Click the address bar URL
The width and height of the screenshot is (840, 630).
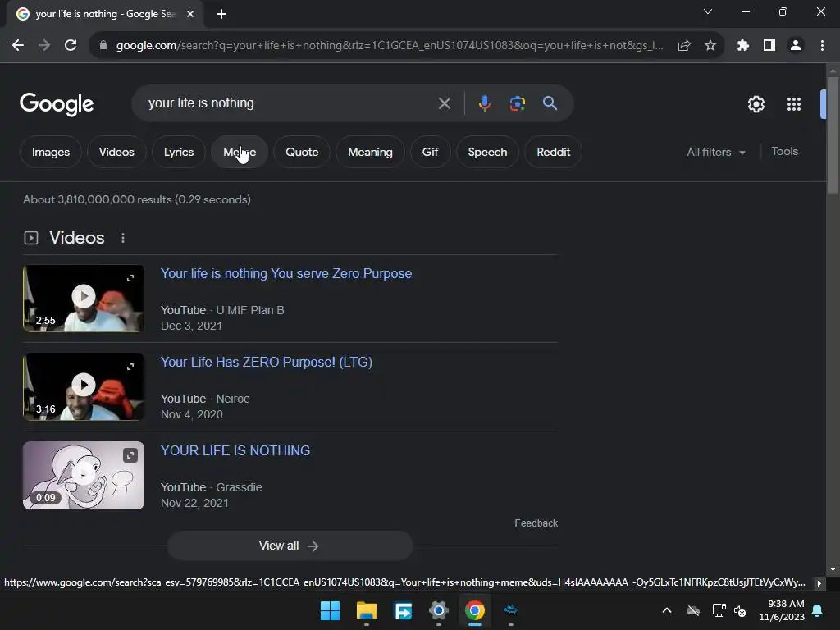[390, 46]
